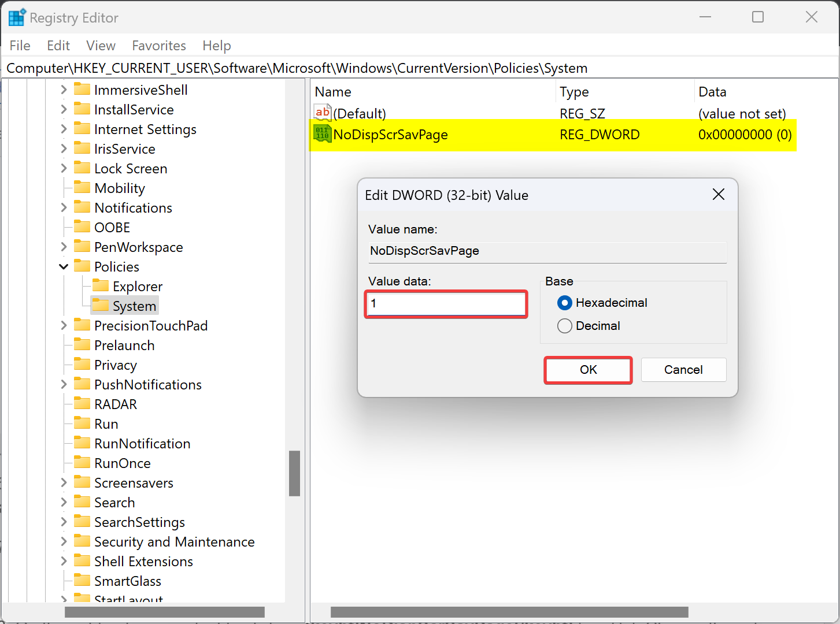
Task: Select the ImmersiveShell folder icon
Action: tap(83, 89)
